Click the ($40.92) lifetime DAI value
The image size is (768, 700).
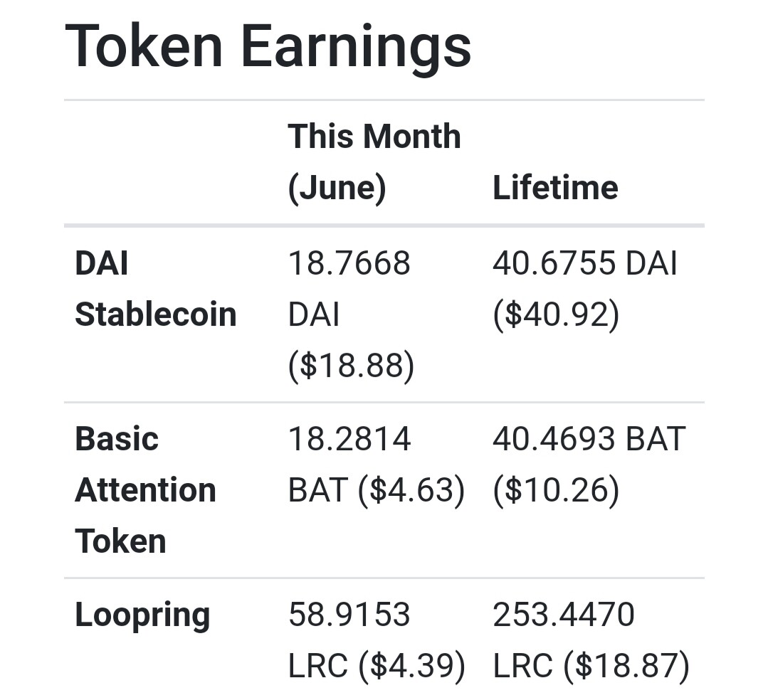point(557,314)
